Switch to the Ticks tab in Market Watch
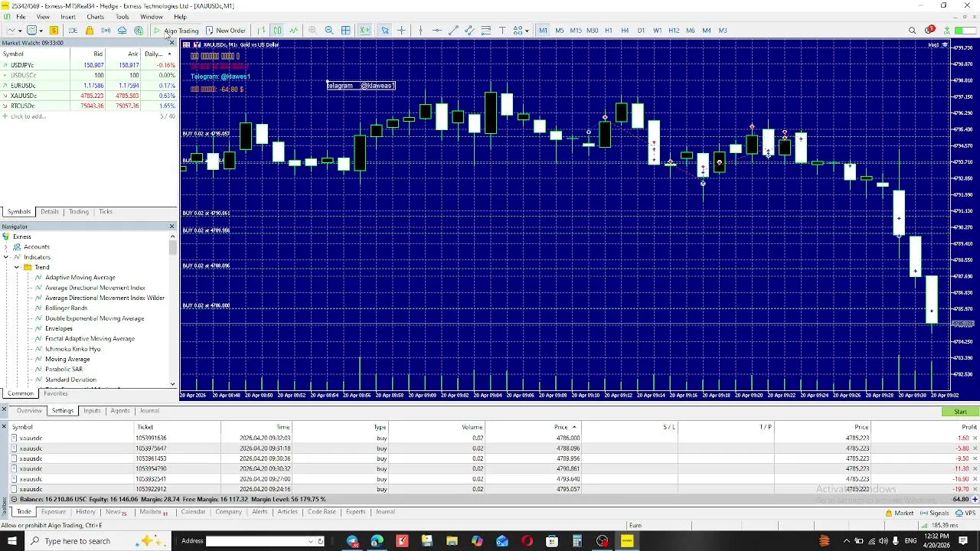The height and width of the screenshot is (551, 980). [x=106, y=212]
